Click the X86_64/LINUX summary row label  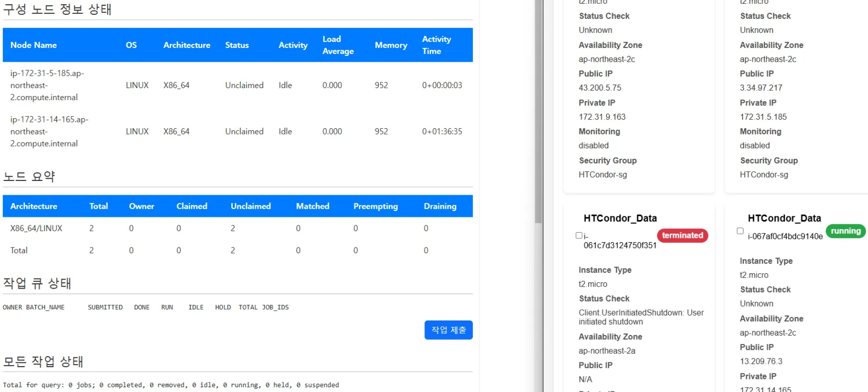(x=36, y=228)
